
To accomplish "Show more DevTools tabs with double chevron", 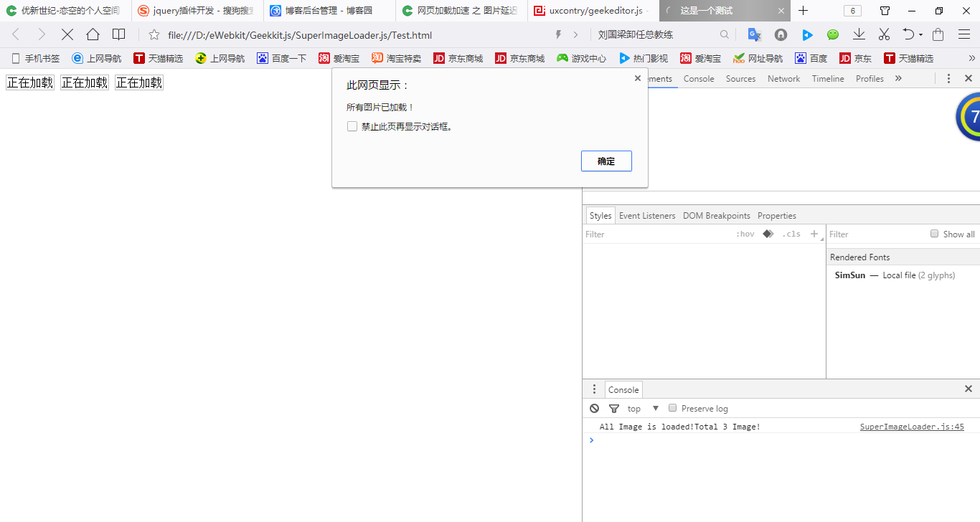I will coord(898,78).
